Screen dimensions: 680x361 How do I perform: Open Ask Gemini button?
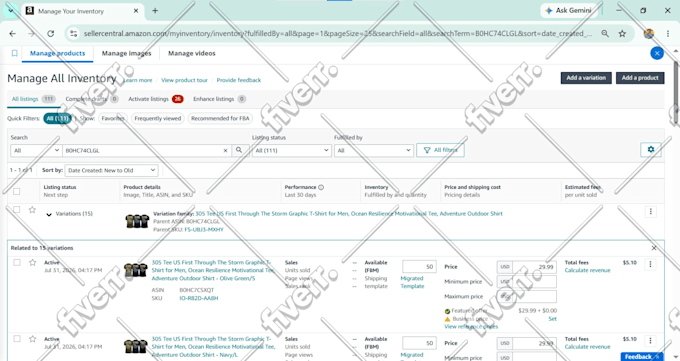tap(569, 10)
